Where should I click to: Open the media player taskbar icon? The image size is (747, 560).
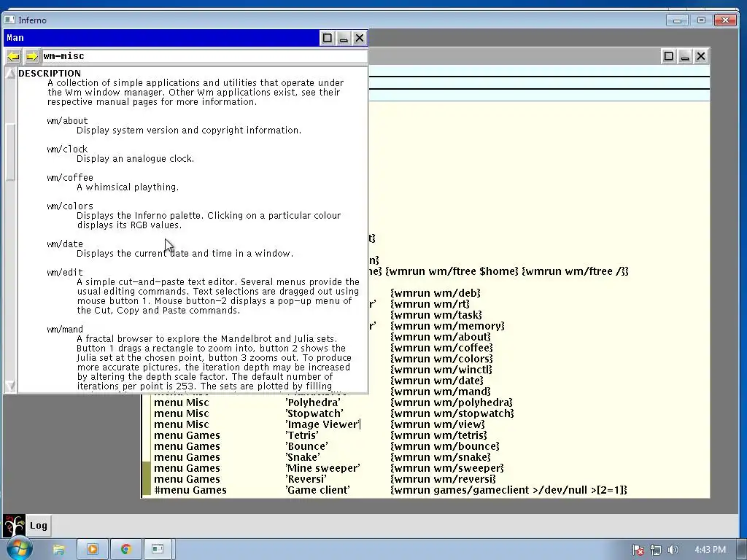coord(93,550)
